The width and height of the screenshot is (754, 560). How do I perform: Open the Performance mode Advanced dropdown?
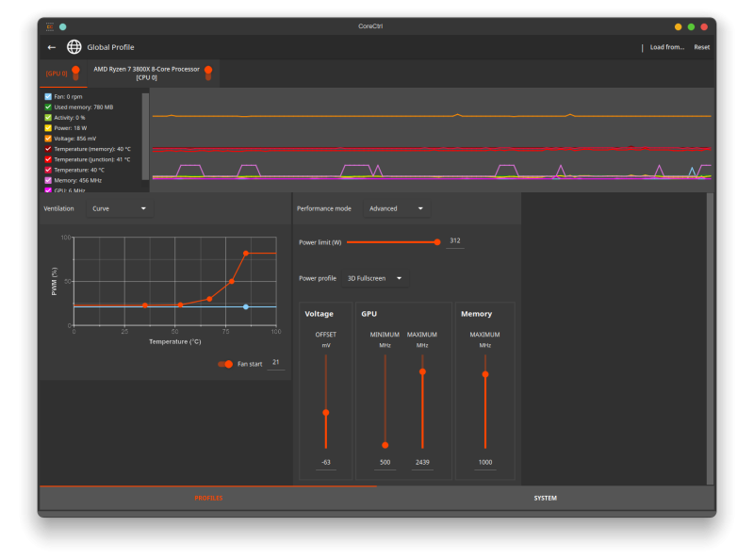396,208
